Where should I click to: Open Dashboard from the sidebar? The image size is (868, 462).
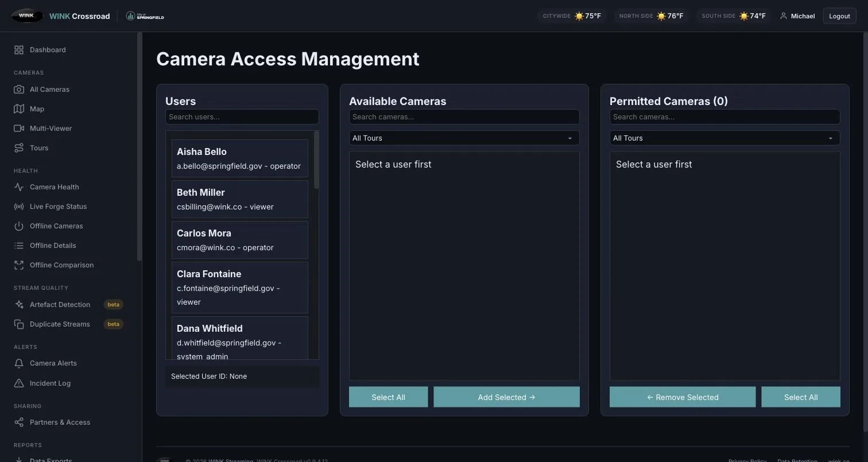(48, 50)
